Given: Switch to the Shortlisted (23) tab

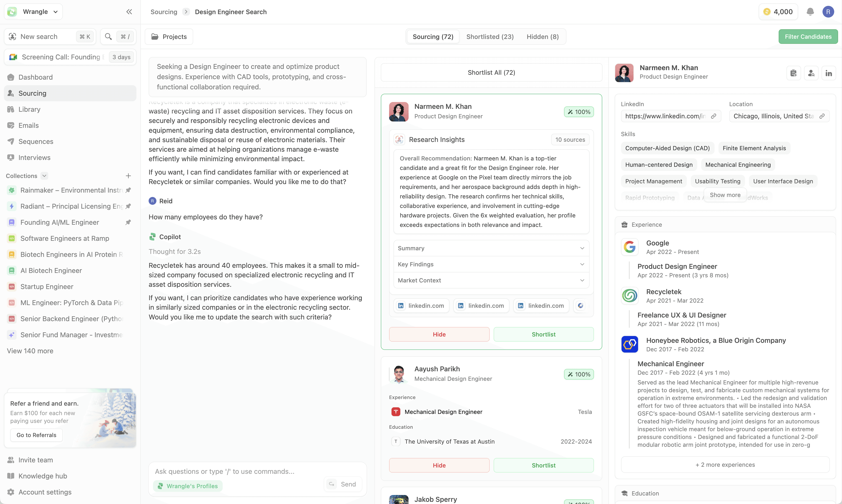Looking at the screenshot, I should click(490, 37).
